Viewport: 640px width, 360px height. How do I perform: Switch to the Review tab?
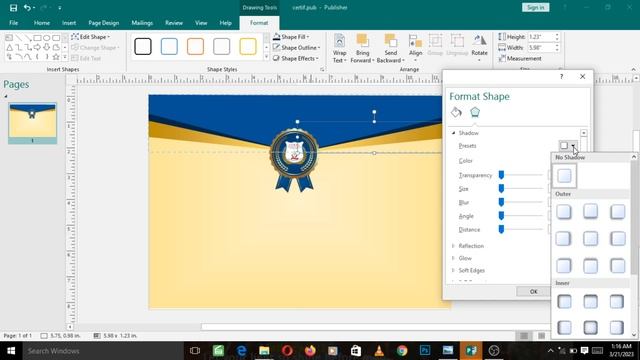point(174,23)
